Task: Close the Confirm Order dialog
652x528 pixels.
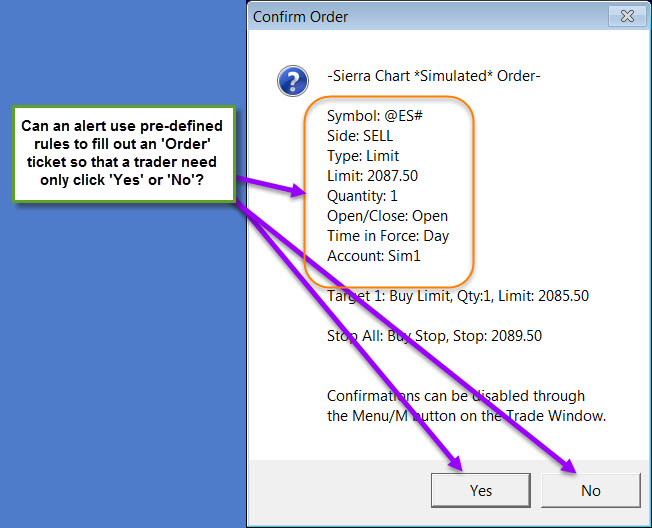Action: click(627, 16)
